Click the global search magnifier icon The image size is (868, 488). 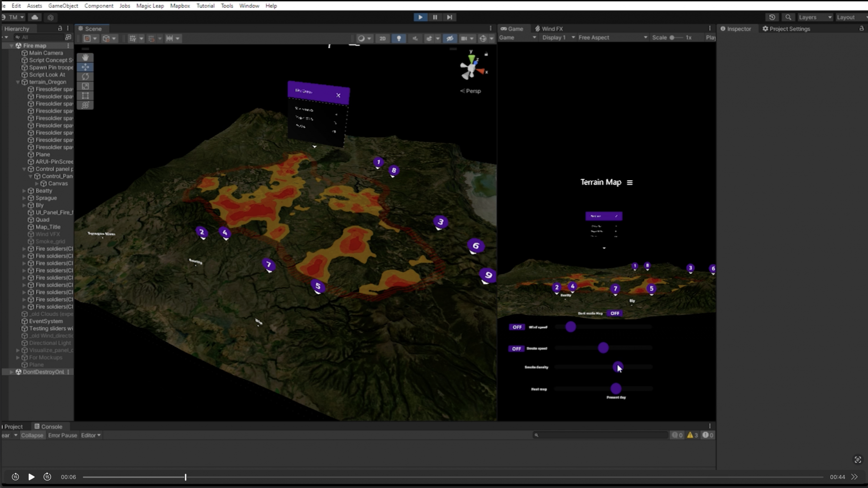coord(788,17)
